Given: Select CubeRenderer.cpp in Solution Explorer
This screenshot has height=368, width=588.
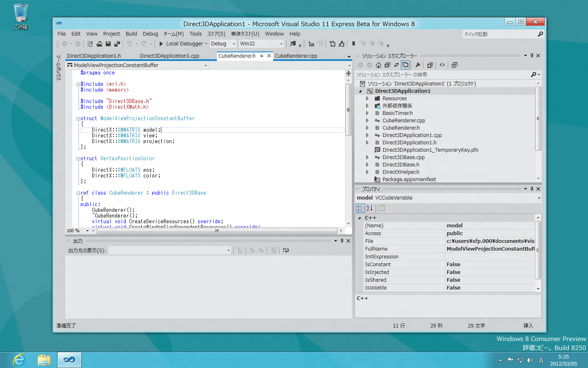Looking at the screenshot, I should 403,121.
